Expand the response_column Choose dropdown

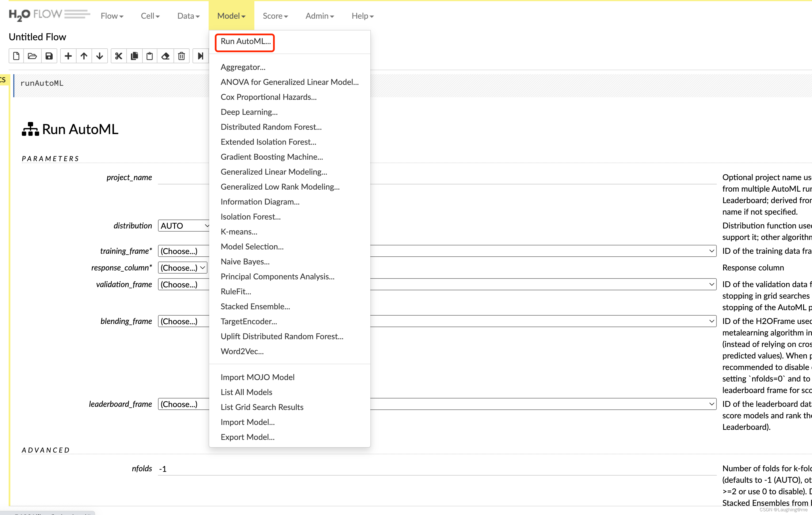(182, 268)
